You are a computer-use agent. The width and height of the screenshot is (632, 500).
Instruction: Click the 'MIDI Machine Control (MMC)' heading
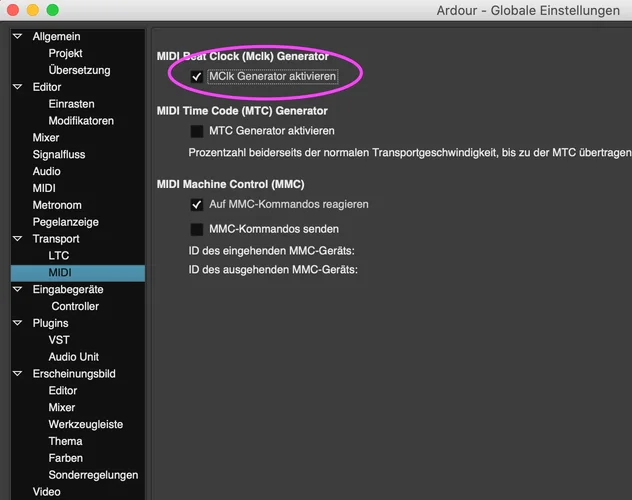(231, 184)
